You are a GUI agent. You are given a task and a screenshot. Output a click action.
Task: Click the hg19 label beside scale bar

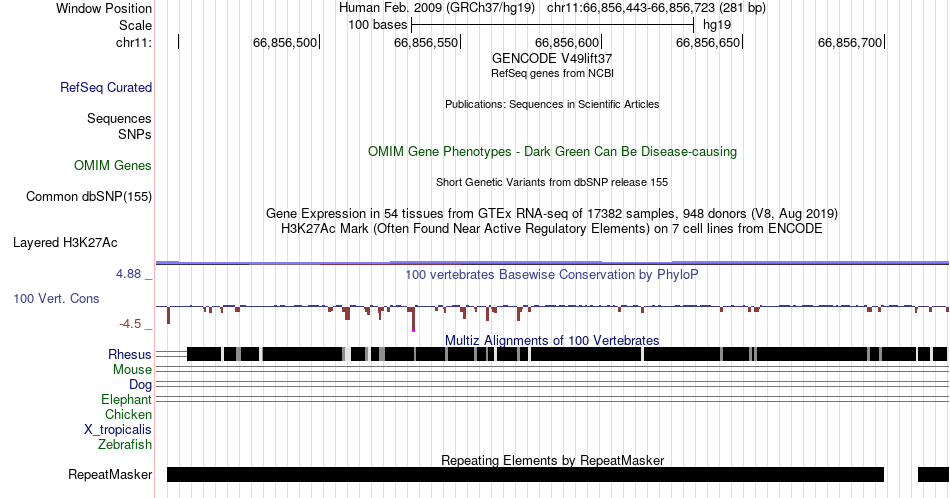(717, 25)
